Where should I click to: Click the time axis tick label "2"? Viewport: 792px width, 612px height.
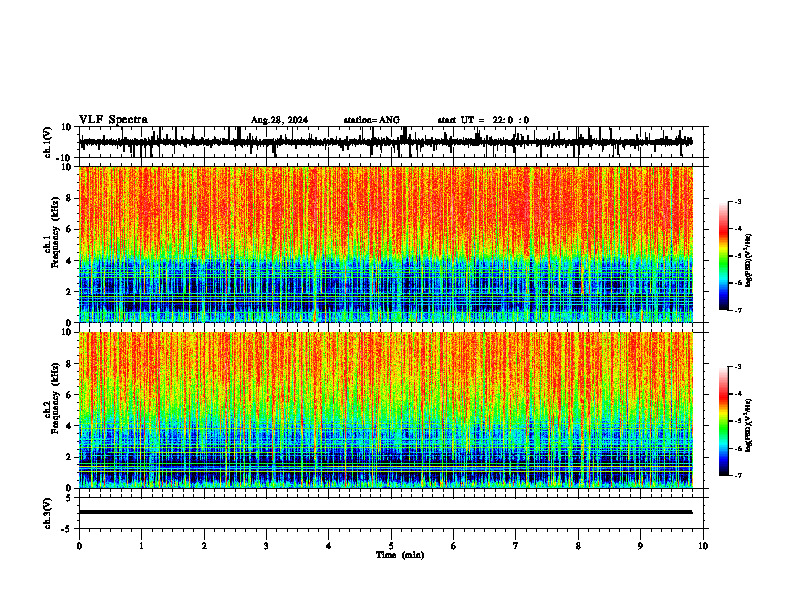[204, 546]
